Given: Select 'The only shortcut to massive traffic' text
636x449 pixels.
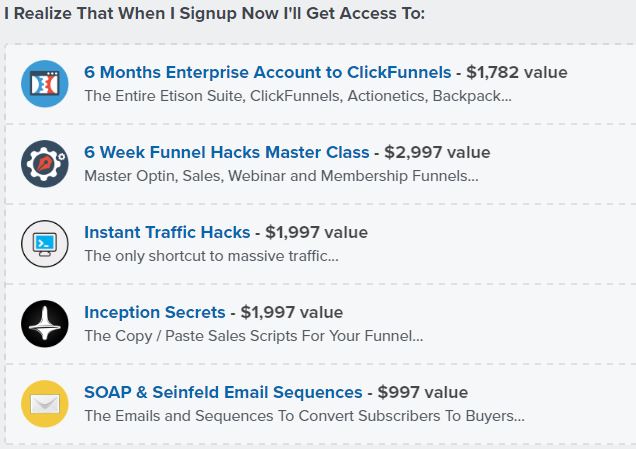Looking at the screenshot, I should [211, 256].
